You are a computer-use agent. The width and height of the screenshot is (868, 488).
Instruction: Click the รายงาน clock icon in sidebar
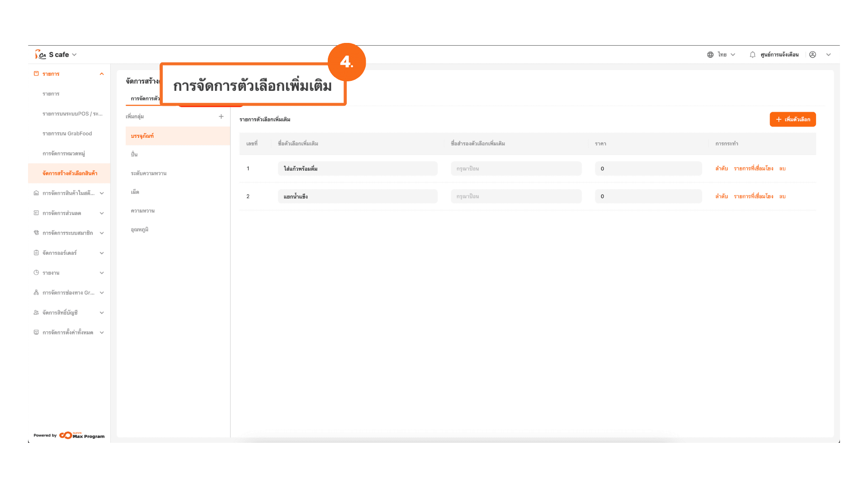pyautogui.click(x=36, y=272)
